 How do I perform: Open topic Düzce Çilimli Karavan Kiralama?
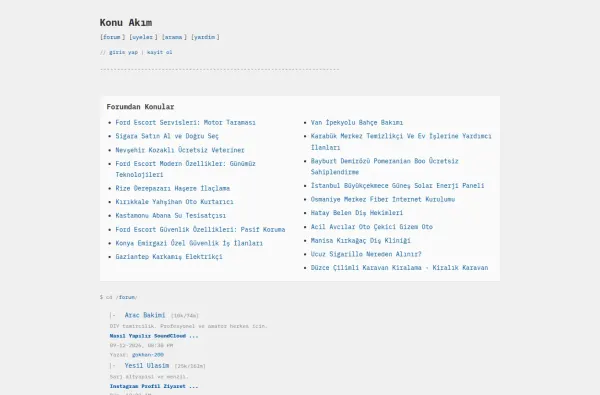tap(399, 268)
